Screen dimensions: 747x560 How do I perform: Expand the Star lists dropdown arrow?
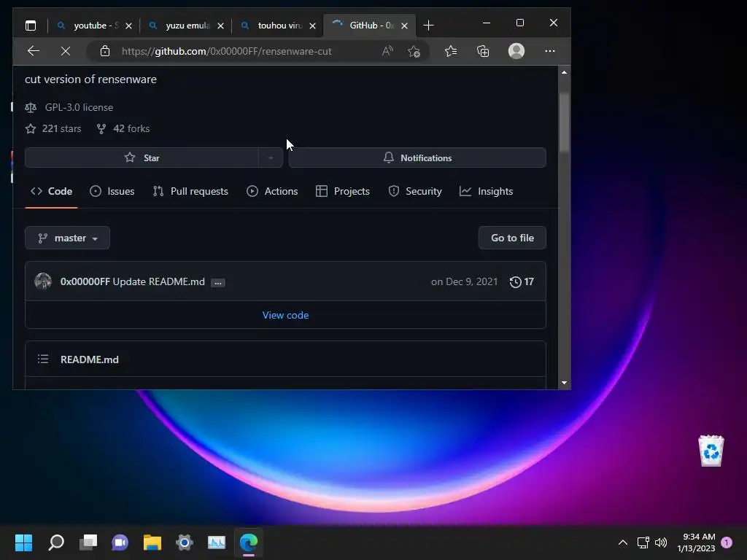(x=271, y=157)
